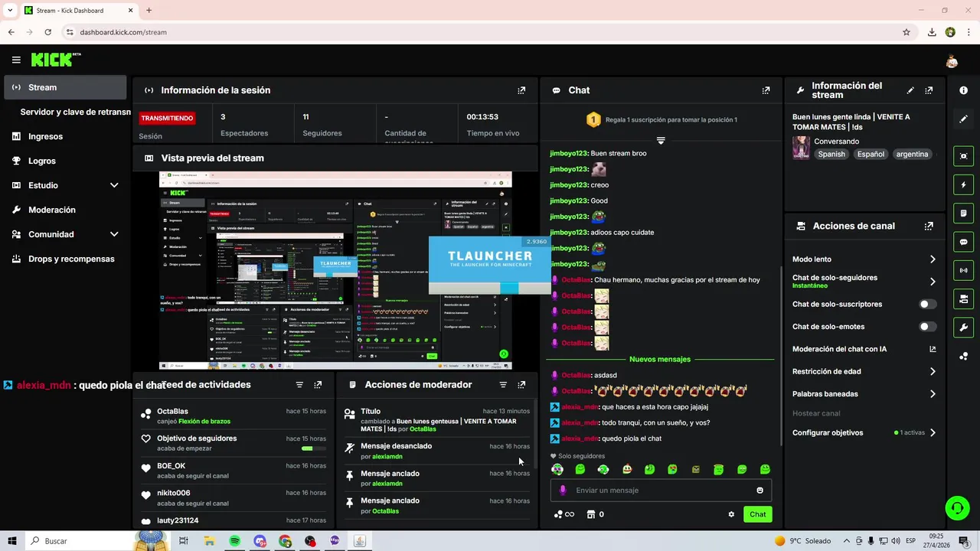
Task: Click the dots icon at bottom of right sidebar
Action: tap(963, 356)
